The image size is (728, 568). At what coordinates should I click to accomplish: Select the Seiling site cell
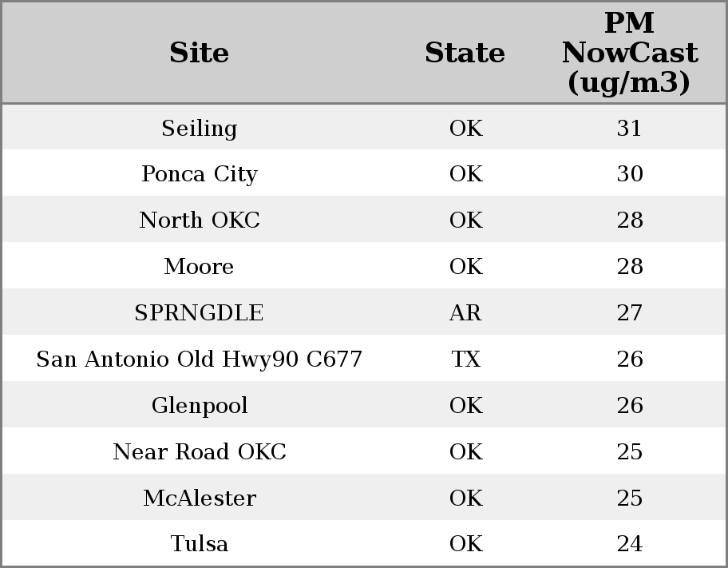coord(199,128)
